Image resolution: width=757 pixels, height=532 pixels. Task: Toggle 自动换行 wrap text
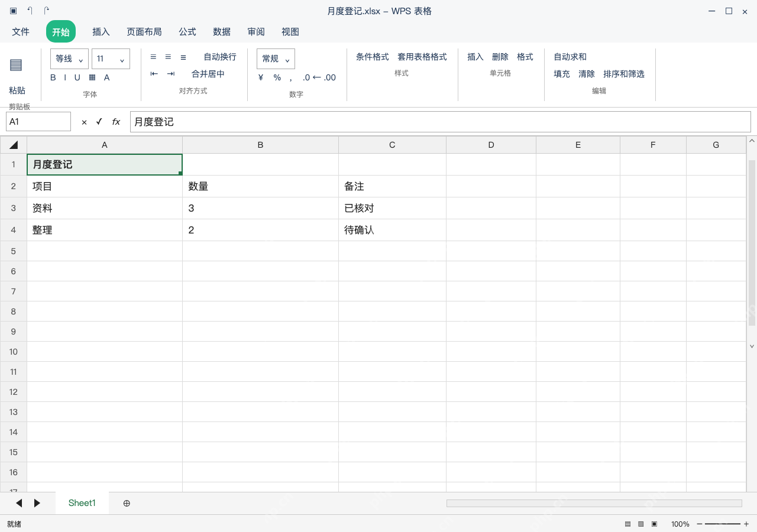click(x=220, y=57)
